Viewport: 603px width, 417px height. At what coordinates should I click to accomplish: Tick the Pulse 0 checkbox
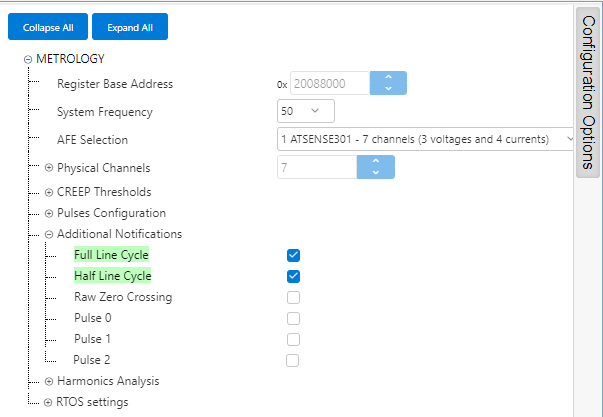click(x=293, y=318)
